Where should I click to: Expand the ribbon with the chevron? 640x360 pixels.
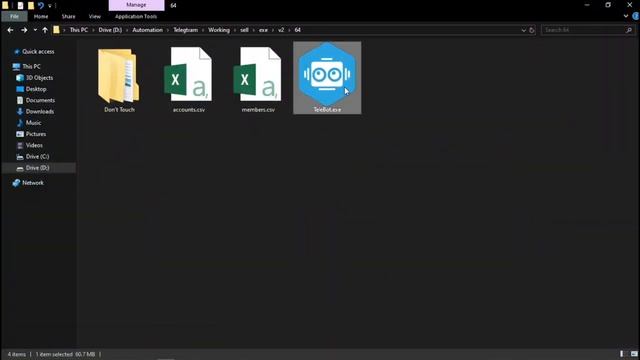click(626, 16)
